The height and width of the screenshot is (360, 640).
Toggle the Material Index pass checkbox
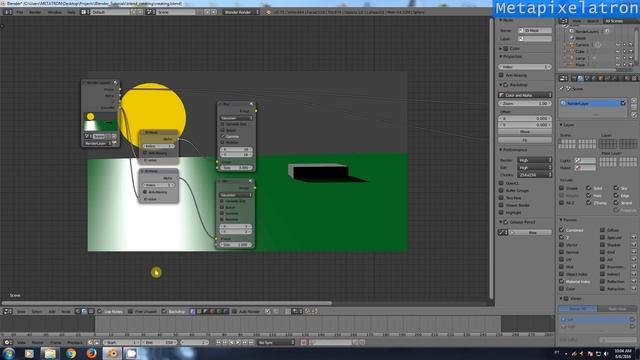562,282
